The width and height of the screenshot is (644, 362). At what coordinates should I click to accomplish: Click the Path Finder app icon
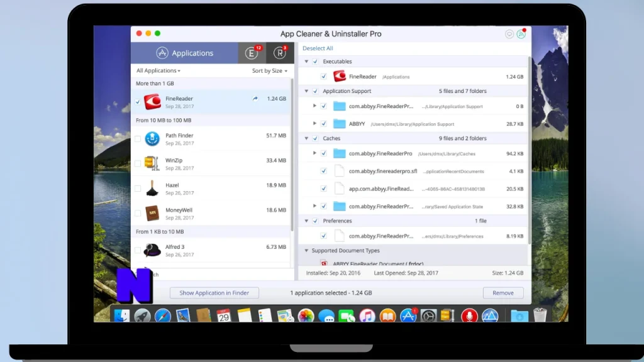click(152, 139)
